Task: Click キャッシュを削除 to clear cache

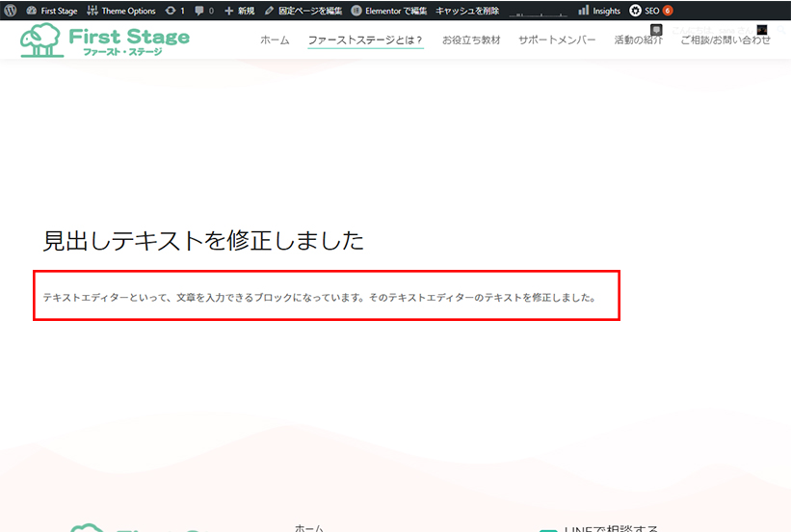Action: (467, 11)
